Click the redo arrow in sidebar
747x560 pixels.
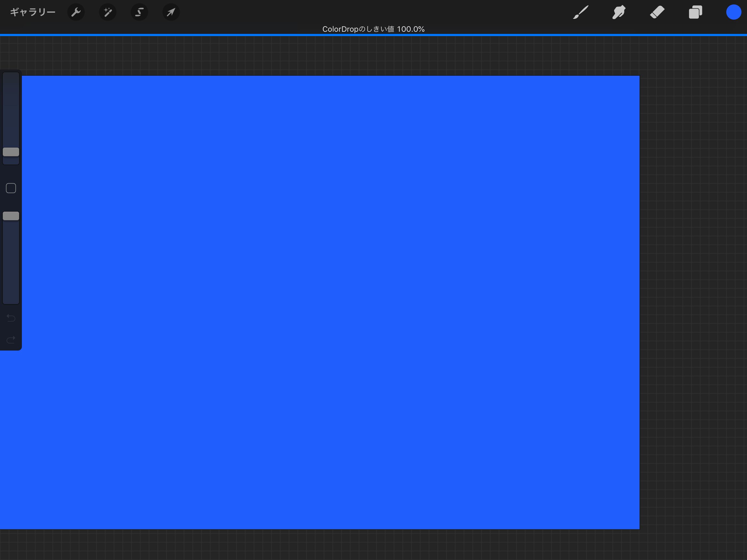pyautogui.click(x=11, y=339)
